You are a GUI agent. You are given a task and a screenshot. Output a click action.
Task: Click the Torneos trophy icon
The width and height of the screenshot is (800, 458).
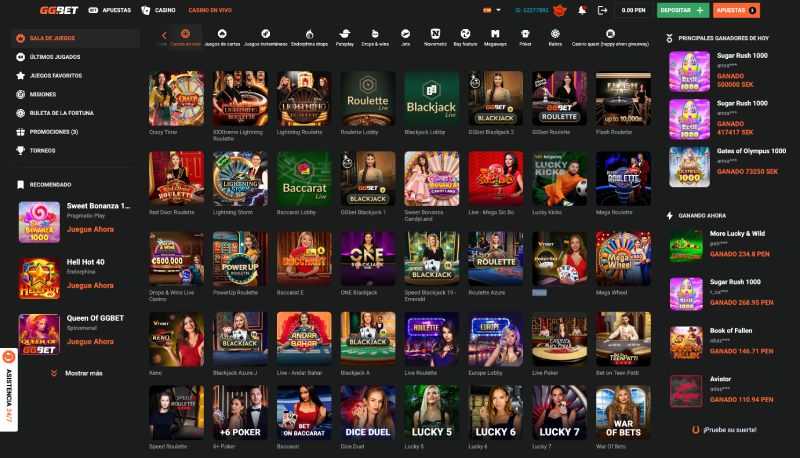[20, 150]
